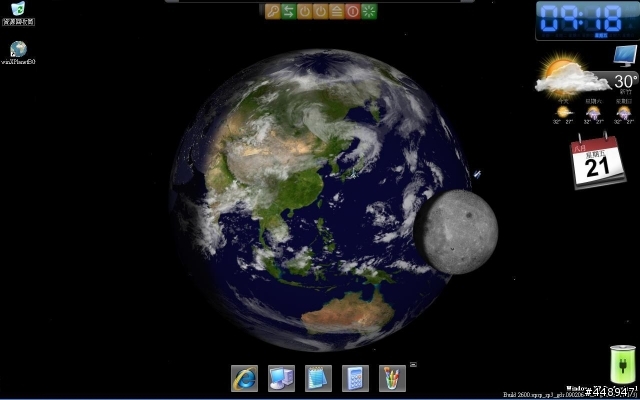The width and height of the screenshot is (640, 400).
Task: Click the top drop-down bar panel
Action: 320,1
